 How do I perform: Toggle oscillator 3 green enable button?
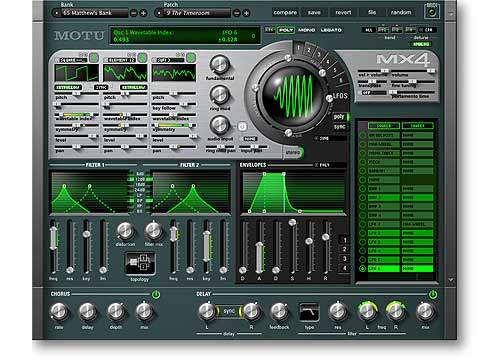[191, 58]
